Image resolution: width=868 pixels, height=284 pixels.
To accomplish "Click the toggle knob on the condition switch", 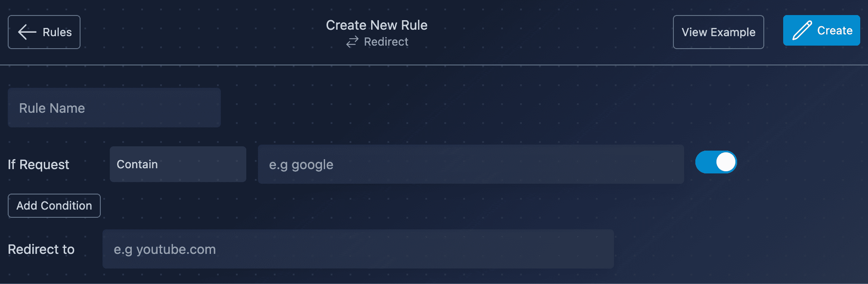I will (726, 162).
